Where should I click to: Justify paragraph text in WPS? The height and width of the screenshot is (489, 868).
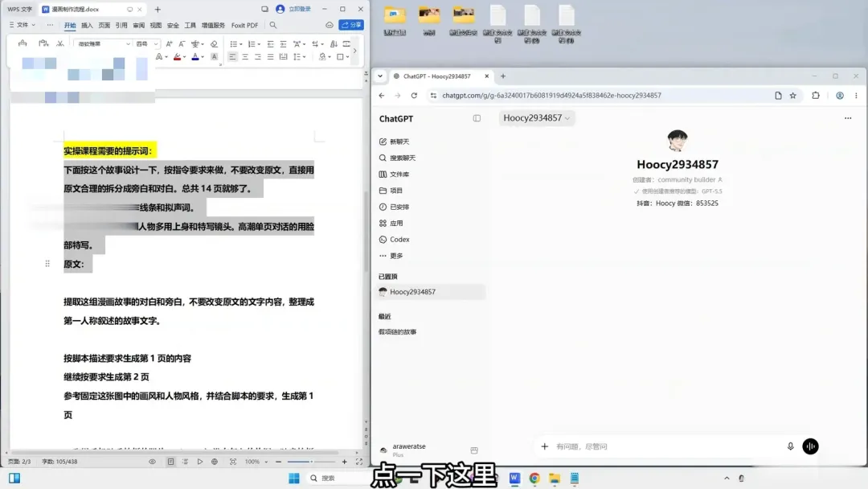270,56
